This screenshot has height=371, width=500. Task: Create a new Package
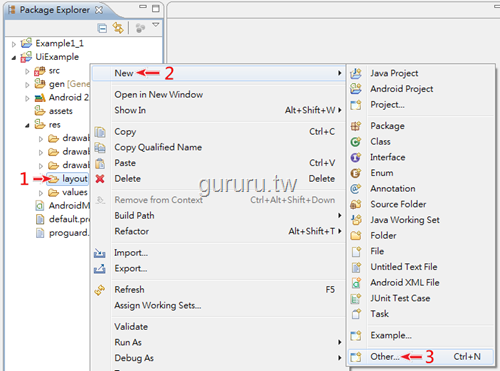[x=421, y=126]
